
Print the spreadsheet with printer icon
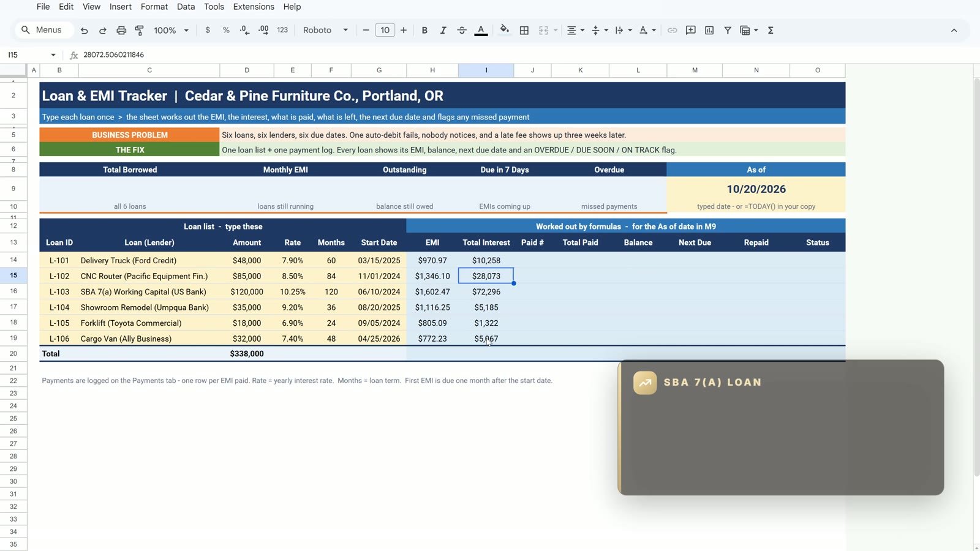click(121, 30)
